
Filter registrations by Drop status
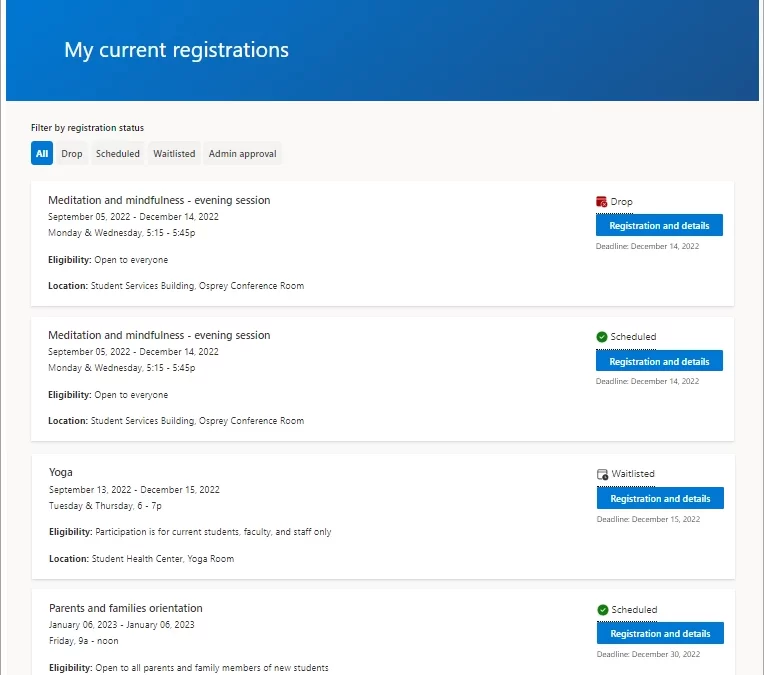[x=72, y=154]
